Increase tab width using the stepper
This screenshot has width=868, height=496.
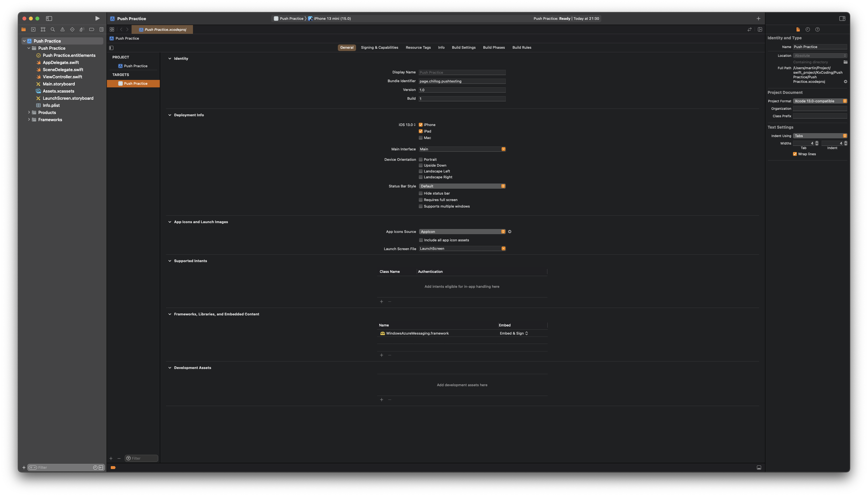tap(817, 142)
